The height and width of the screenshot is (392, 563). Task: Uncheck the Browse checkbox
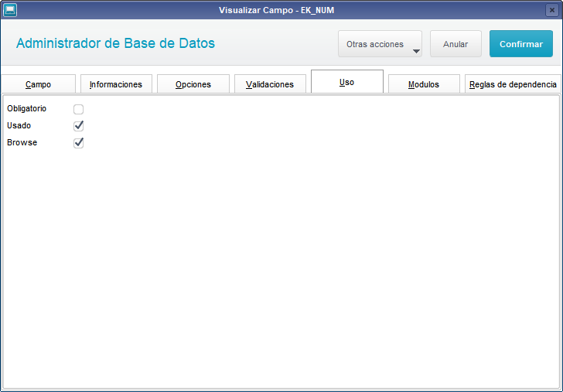coord(78,143)
